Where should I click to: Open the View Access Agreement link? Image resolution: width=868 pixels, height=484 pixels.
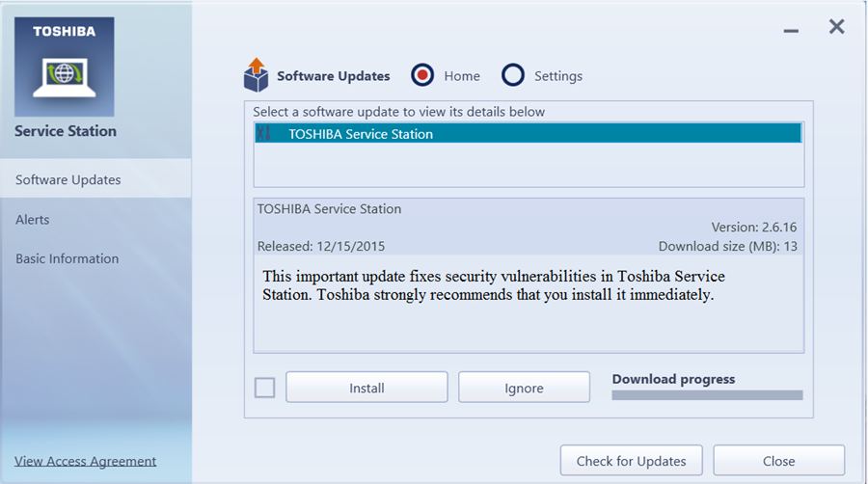tap(86, 461)
